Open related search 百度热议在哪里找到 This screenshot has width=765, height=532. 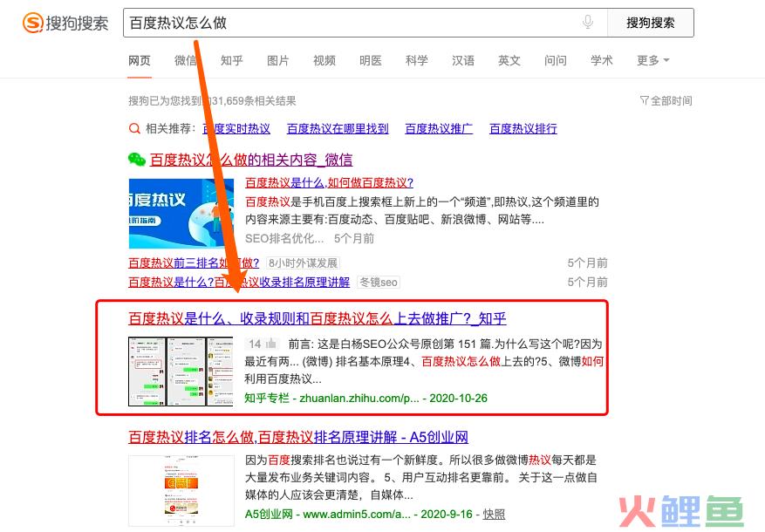click(x=338, y=129)
